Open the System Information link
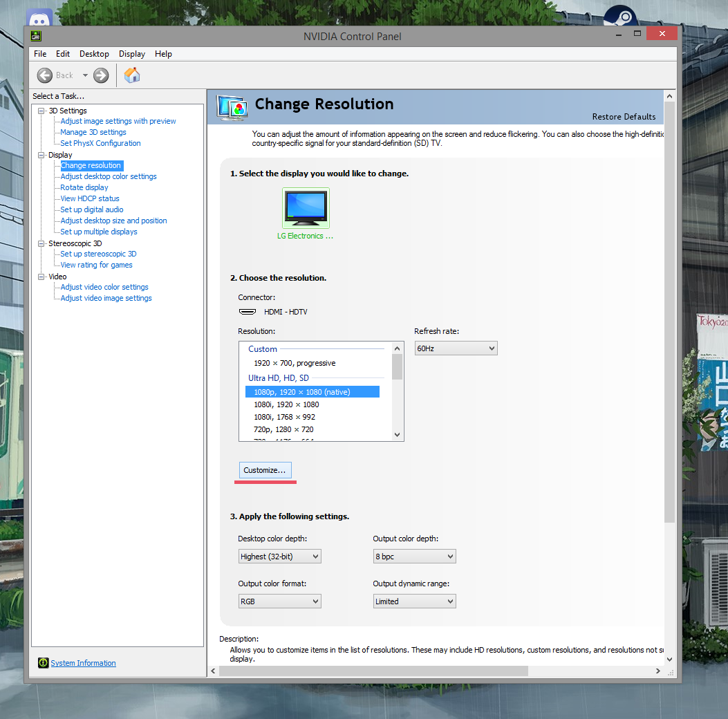 click(83, 663)
